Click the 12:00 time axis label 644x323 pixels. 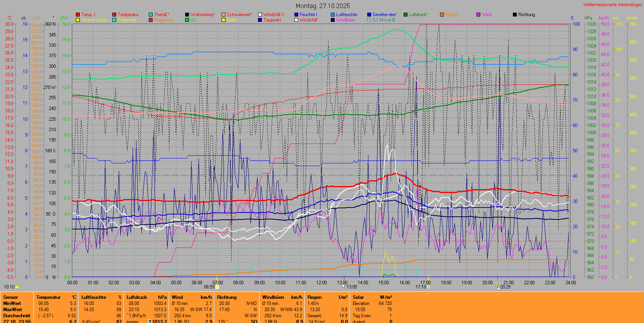pos(322,283)
